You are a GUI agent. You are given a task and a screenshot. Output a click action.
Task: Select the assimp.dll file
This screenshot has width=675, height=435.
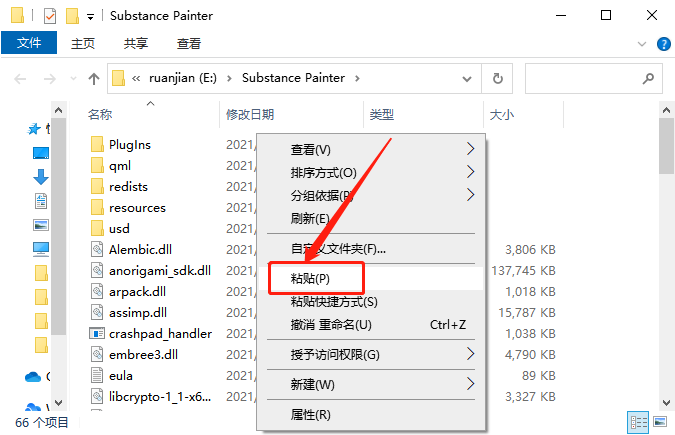pyautogui.click(x=138, y=313)
